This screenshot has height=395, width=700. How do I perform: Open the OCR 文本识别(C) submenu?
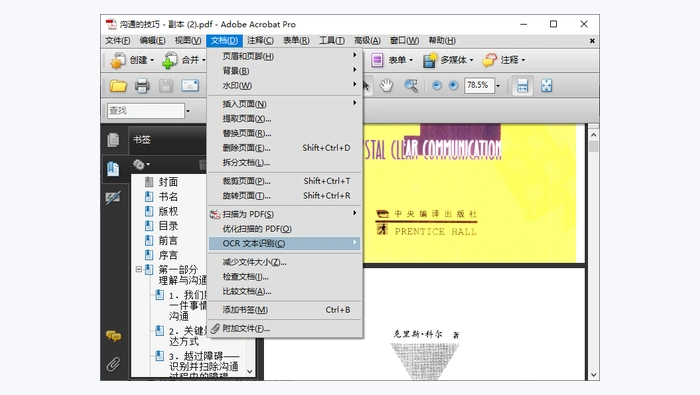(x=284, y=243)
